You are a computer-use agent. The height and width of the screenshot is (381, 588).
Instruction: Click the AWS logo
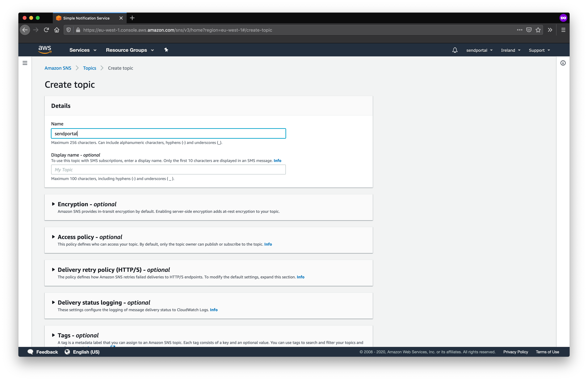click(45, 50)
